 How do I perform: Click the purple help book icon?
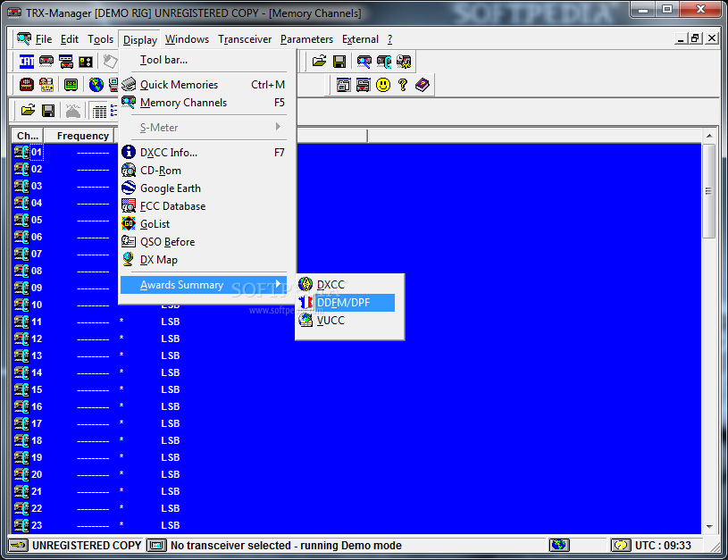pos(423,85)
